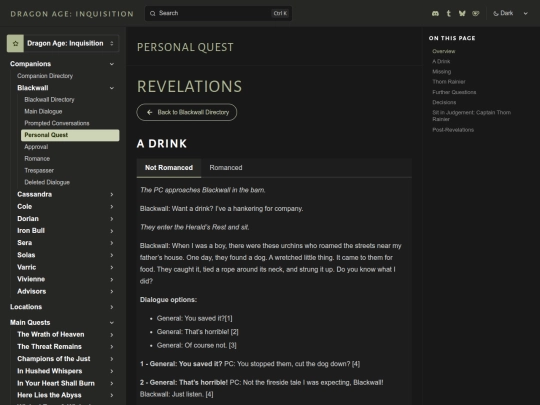
Task: Open the Tumblr link icon
Action: coord(448,13)
